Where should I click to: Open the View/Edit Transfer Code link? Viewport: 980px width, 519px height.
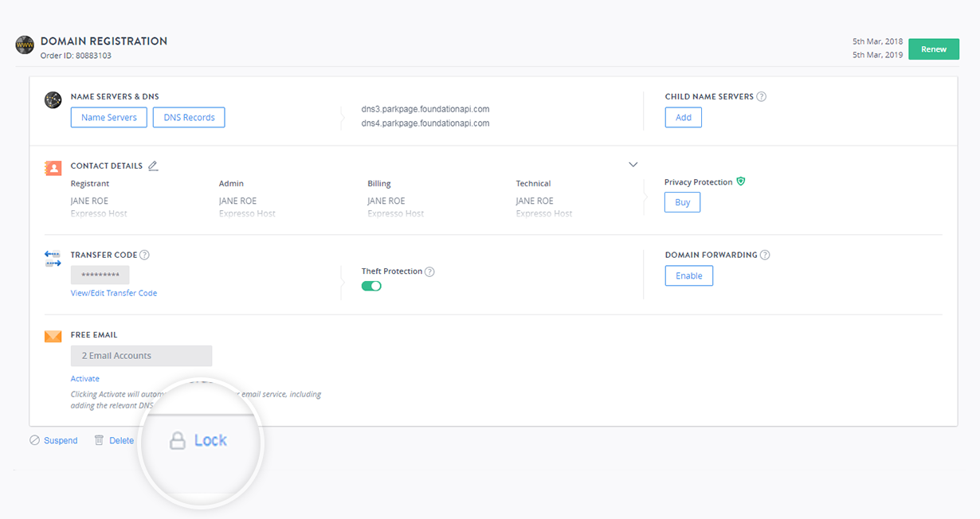(114, 294)
